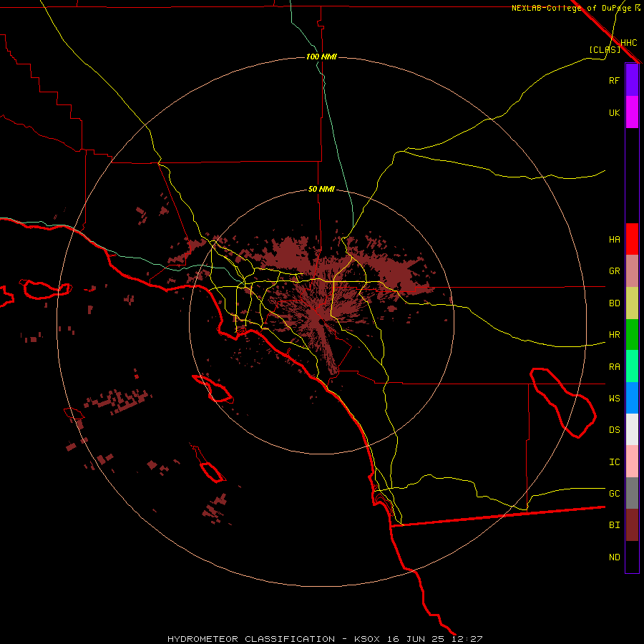Viewport: 644px width, 644px height.
Task: Click the KSOX station identifier
Action: click(367, 639)
